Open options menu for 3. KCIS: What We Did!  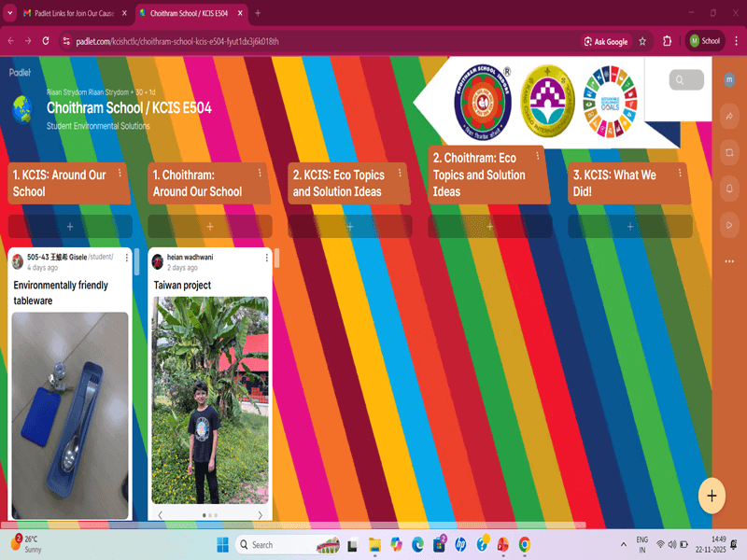[680, 174]
